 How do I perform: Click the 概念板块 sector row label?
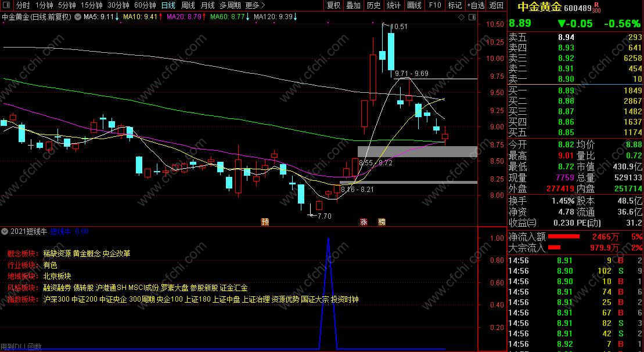click(x=23, y=253)
